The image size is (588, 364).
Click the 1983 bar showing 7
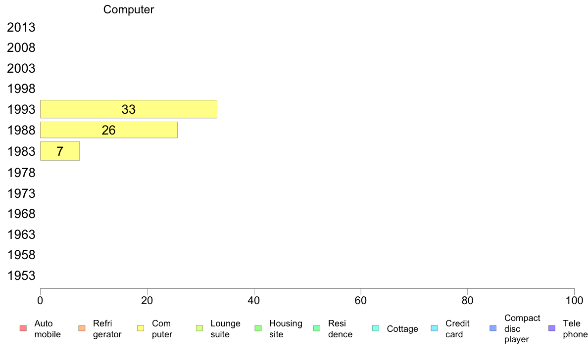click(60, 151)
